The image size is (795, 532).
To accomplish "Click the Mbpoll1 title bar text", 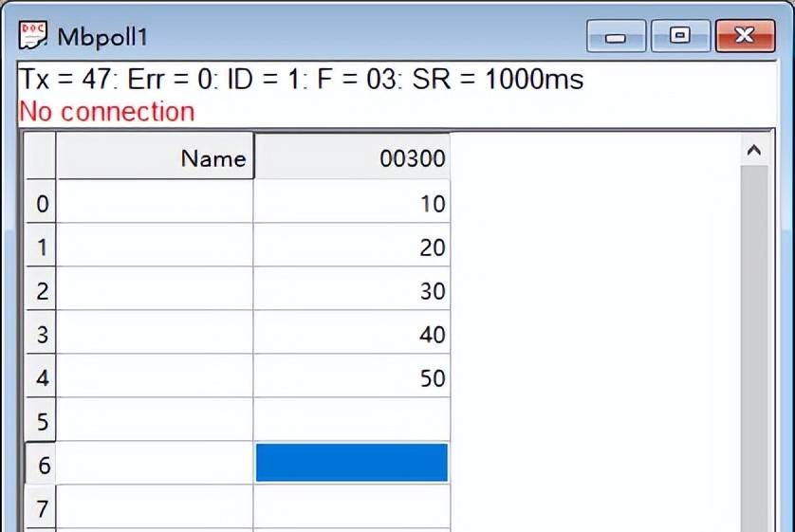I will point(102,38).
